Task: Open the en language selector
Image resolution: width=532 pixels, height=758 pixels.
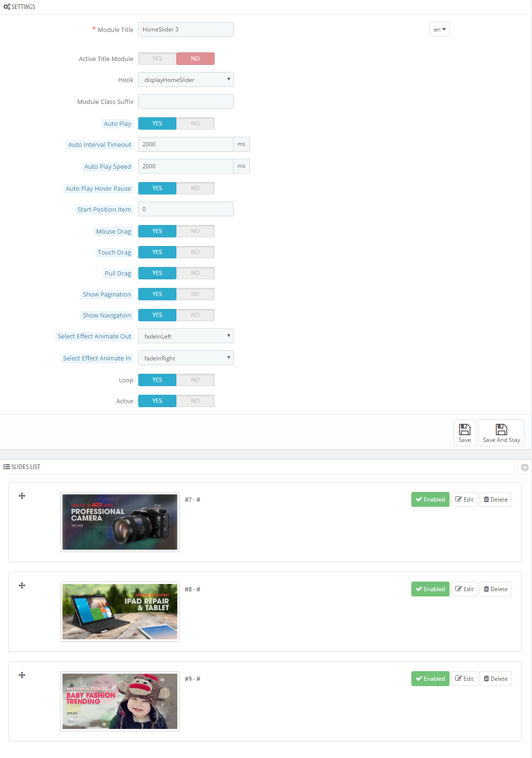Action: pos(439,30)
